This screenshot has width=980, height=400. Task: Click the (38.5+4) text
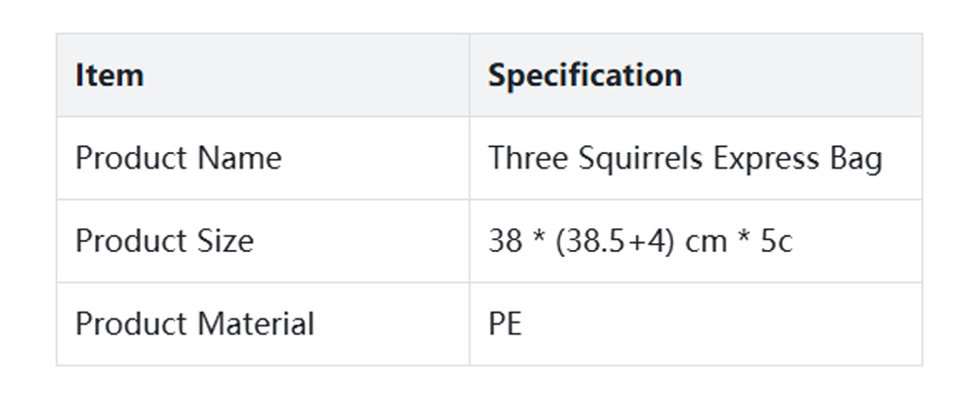pyautogui.click(x=615, y=241)
